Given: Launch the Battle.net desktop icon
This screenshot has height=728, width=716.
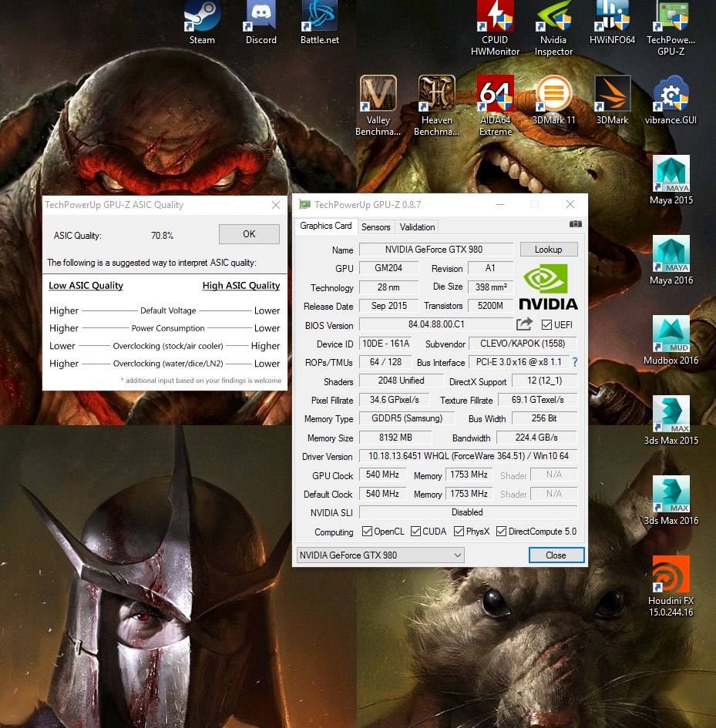Looking at the screenshot, I should coord(320,22).
